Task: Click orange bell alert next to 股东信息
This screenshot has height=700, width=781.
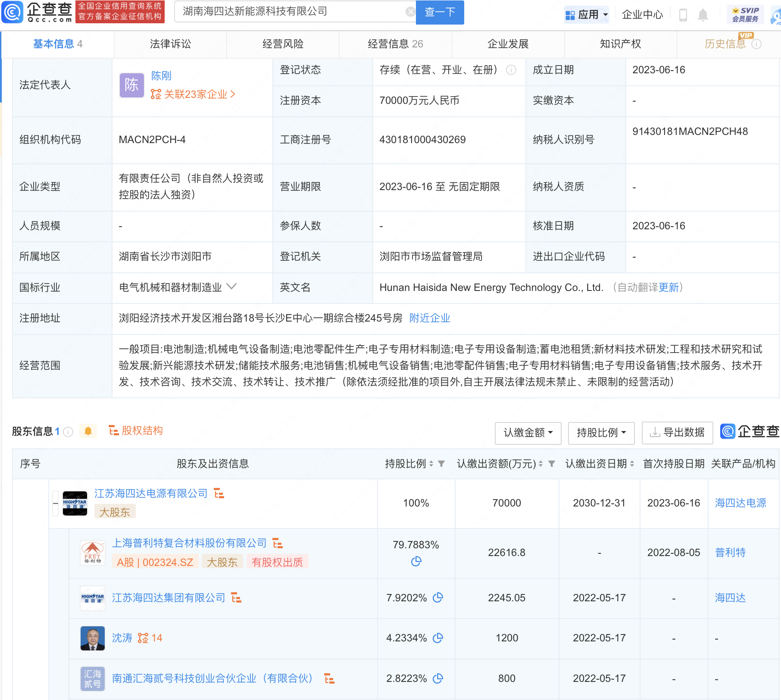Action: click(x=88, y=431)
